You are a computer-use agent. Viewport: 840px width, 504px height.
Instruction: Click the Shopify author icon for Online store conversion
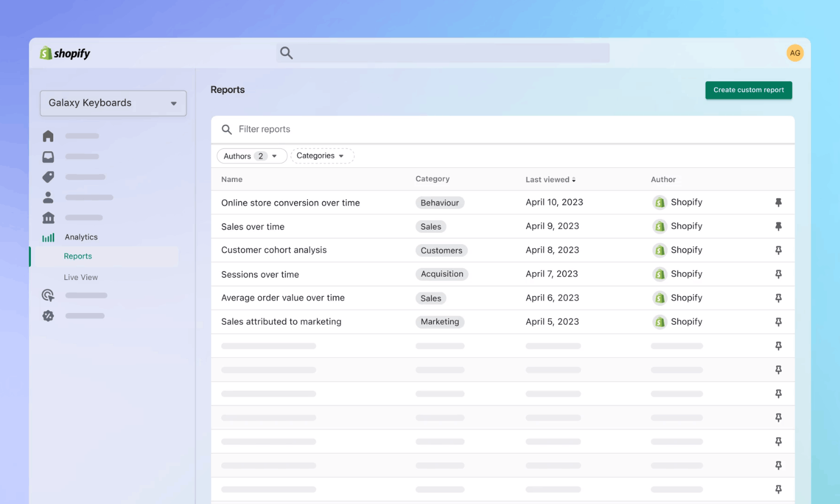(660, 202)
